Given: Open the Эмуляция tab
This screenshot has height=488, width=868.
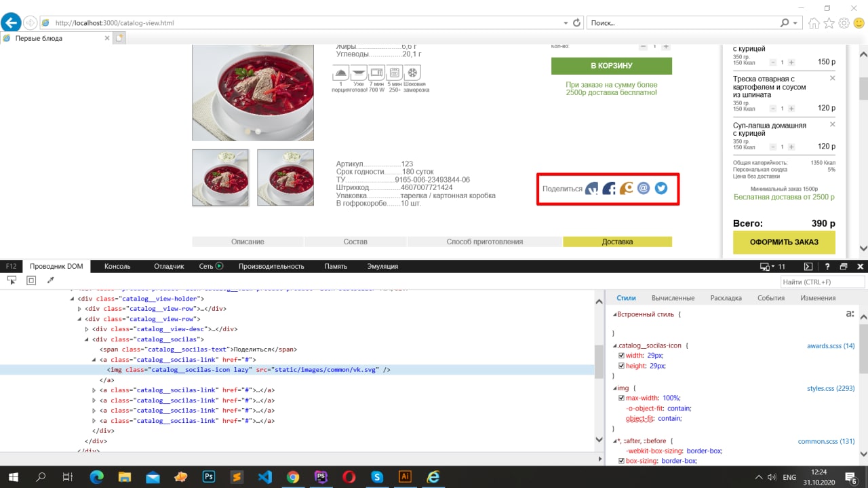Looking at the screenshot, I should coord(382,267).
